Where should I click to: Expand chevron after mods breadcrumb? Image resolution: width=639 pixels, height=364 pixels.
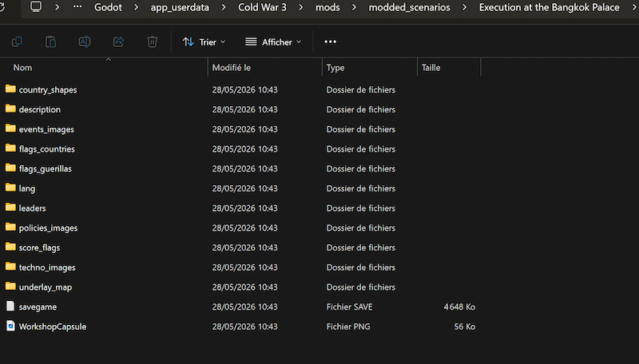tap(354, 7)
